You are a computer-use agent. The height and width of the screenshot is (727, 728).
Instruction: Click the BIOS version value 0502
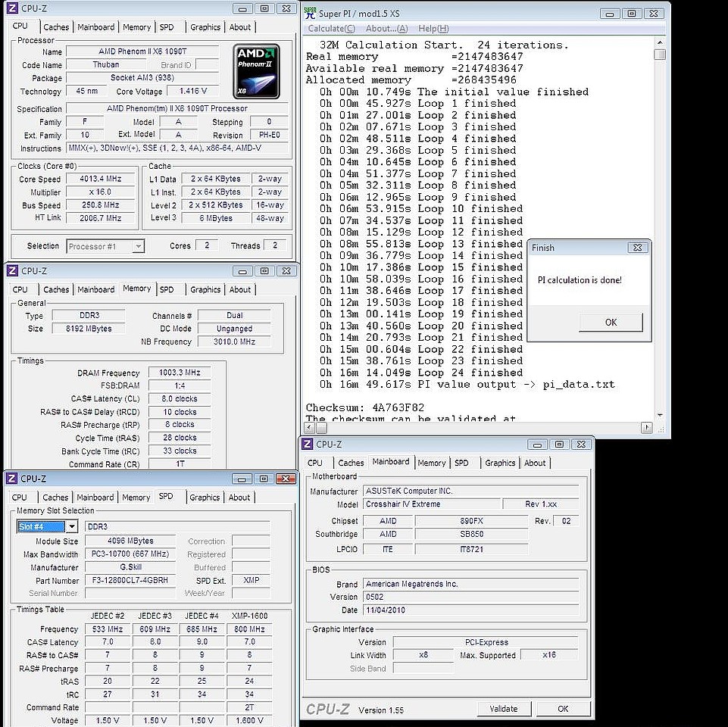(x=470, y=597)
